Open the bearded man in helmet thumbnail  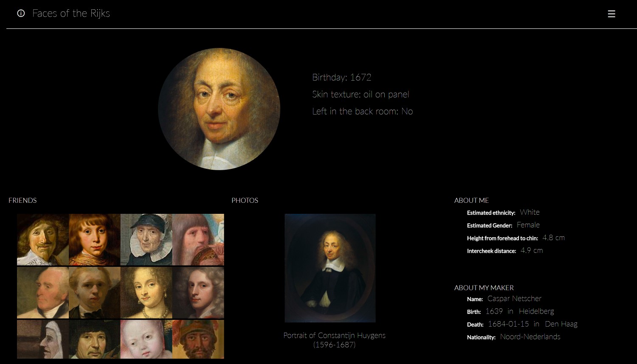[x=198, y=339]
